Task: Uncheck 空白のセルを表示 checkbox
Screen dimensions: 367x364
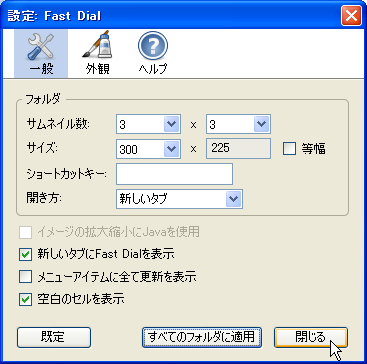Action: 25,299
